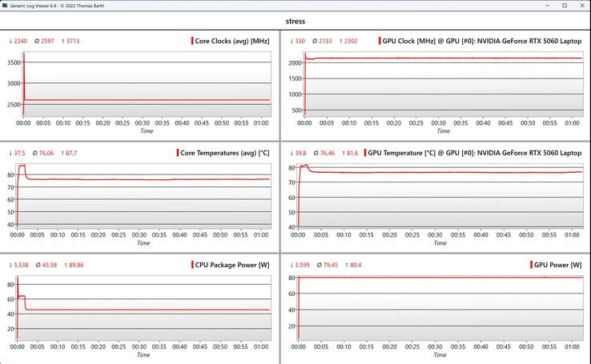Click the Core Clocks red legend marker
The width and height of the screenshot is (591, 364).
click(x=192, y=41)
